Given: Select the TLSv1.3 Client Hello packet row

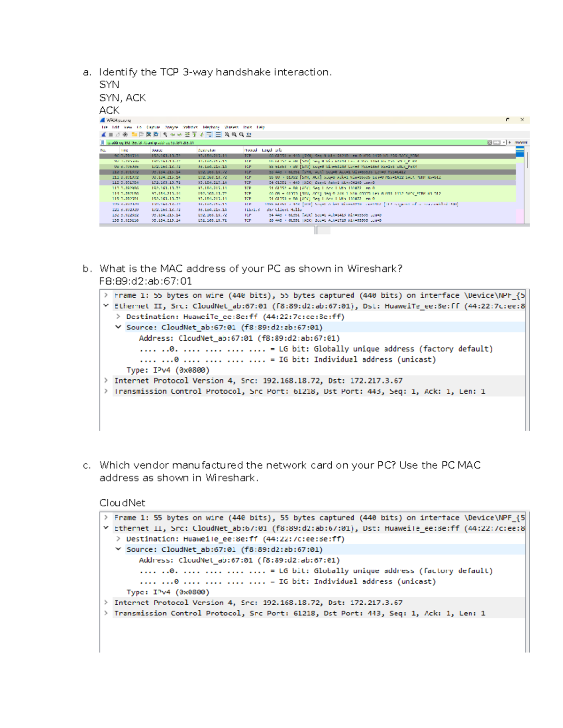Looking at the screenshot, I should pos(307,210).
